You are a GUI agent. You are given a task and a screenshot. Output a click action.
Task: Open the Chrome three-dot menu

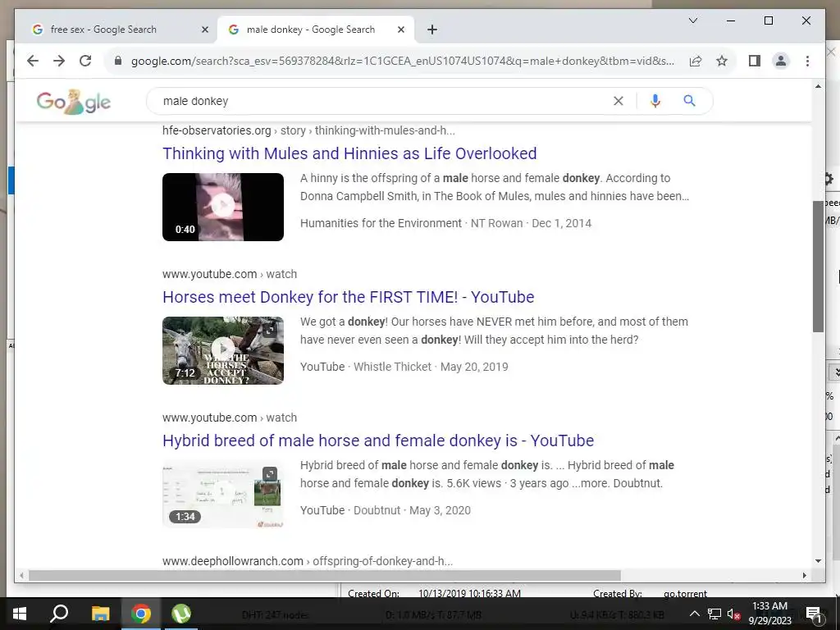point(807,61)
